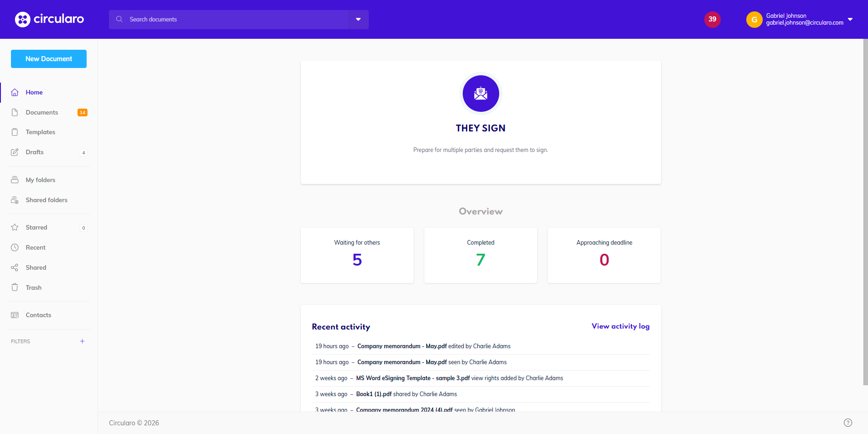Select the Shared link icon in sidebar

pyautogui.click(x=15, y=267)
